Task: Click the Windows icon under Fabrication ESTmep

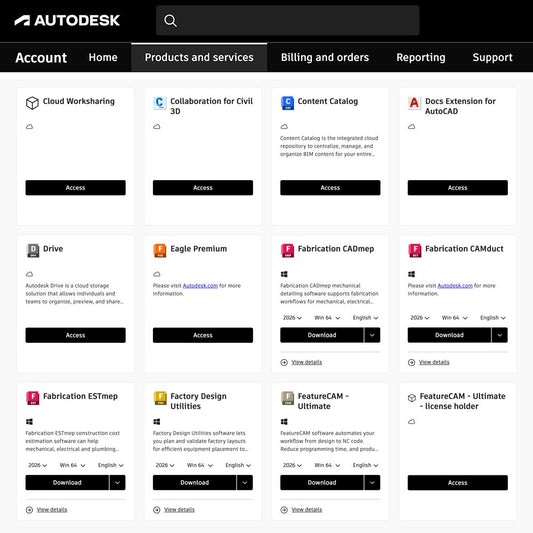Action: [30, 422]
